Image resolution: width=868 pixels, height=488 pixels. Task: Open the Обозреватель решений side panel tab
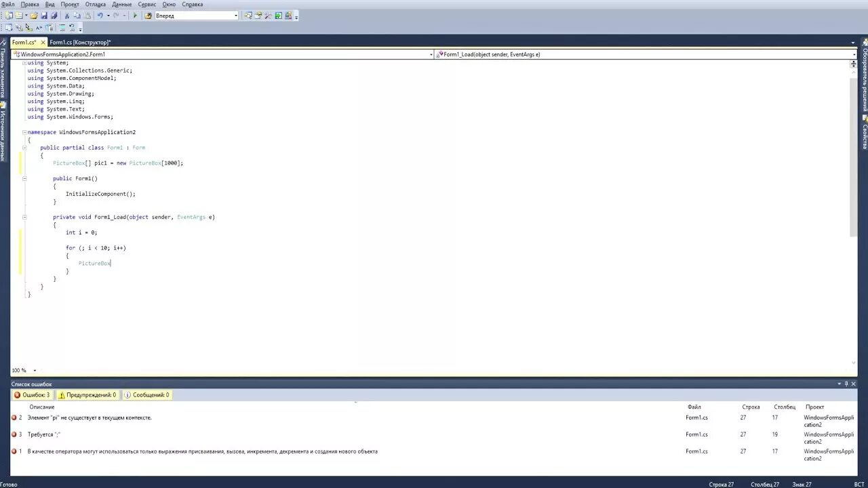click(x=865, y=75)
